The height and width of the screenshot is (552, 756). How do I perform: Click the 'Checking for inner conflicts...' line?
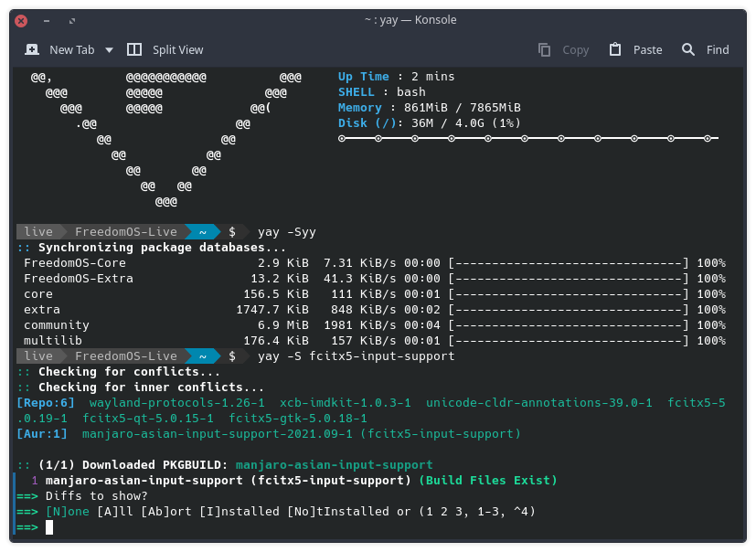point(152,387)
